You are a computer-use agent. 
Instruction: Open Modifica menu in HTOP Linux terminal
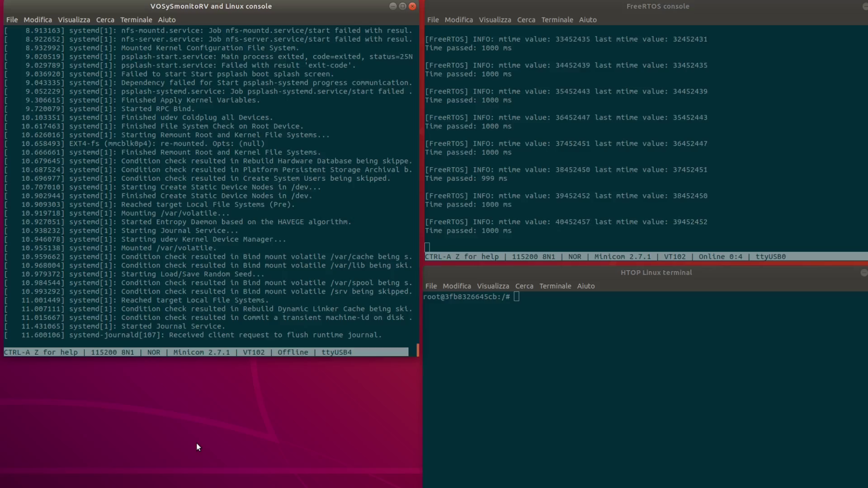(x=457, y=286)
